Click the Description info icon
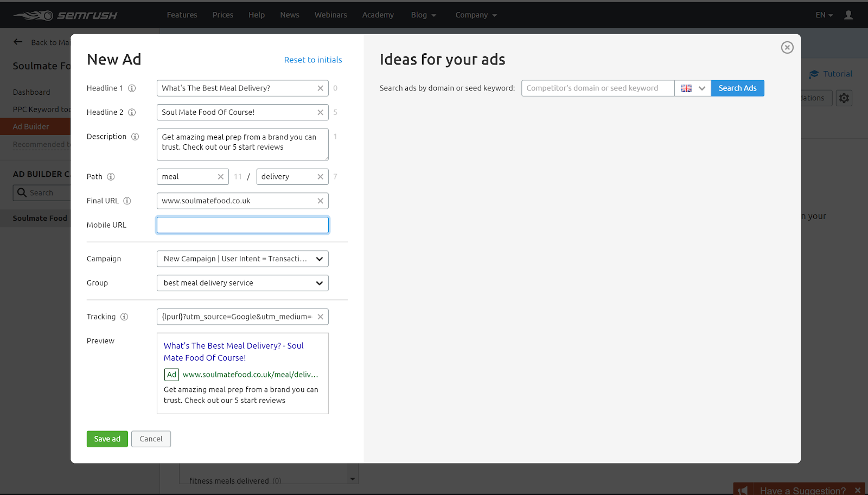Screen dimensions: 868x495 coord(135,137)
